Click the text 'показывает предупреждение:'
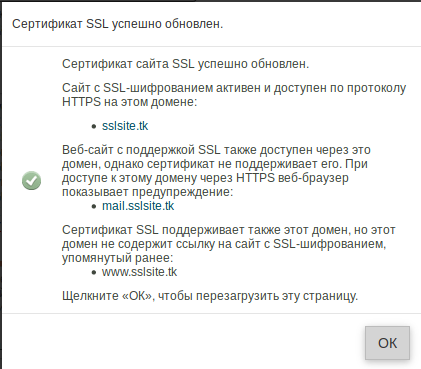 (x=147, y=192)
